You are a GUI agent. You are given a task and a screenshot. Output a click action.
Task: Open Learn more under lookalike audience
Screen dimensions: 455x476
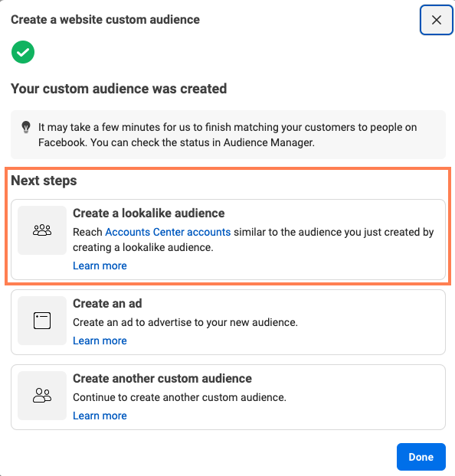pos(100,266)
